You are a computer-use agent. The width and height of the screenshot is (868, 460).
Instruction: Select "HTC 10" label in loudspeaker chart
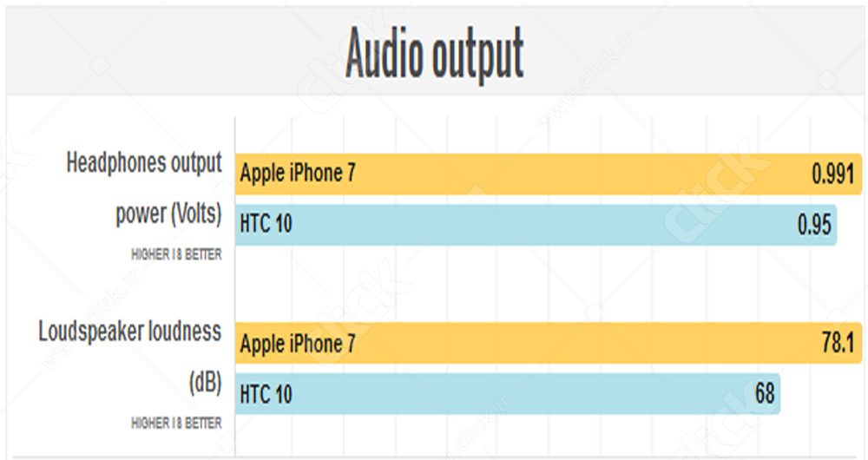point(266,395)
